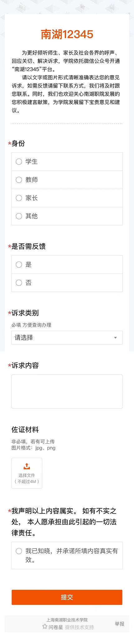The height and width of the screenshot is (644, 134).
Task: Choose 家长 as identity
Action: pyautogui.click(x=67, y=198)
